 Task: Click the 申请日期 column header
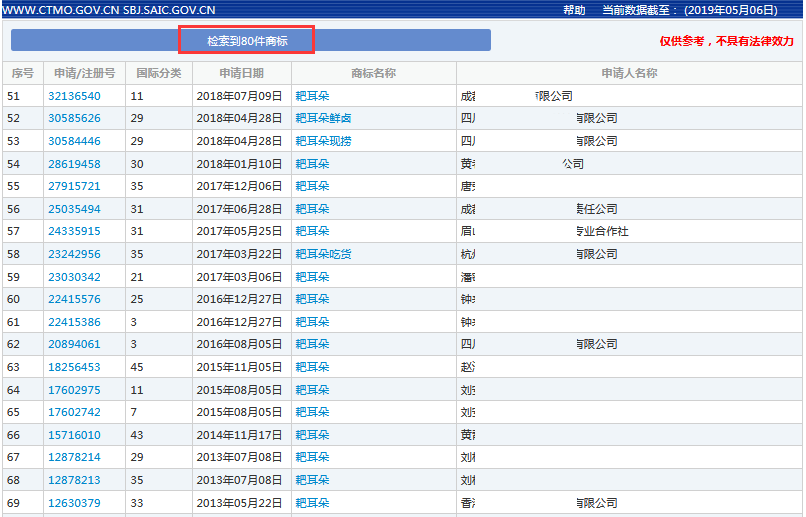(x=242, y=73)
